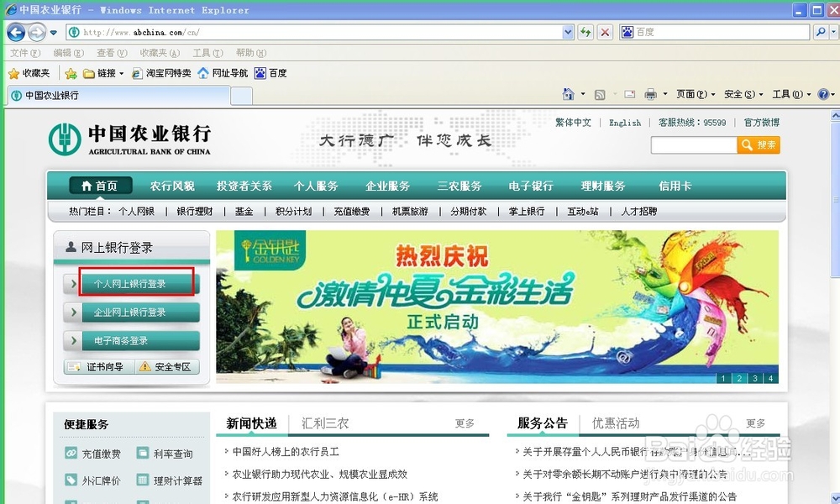Screen dimensions: 840x504
Task: Open 信用卡 navigation item
Action: click(x=675, y=186)
